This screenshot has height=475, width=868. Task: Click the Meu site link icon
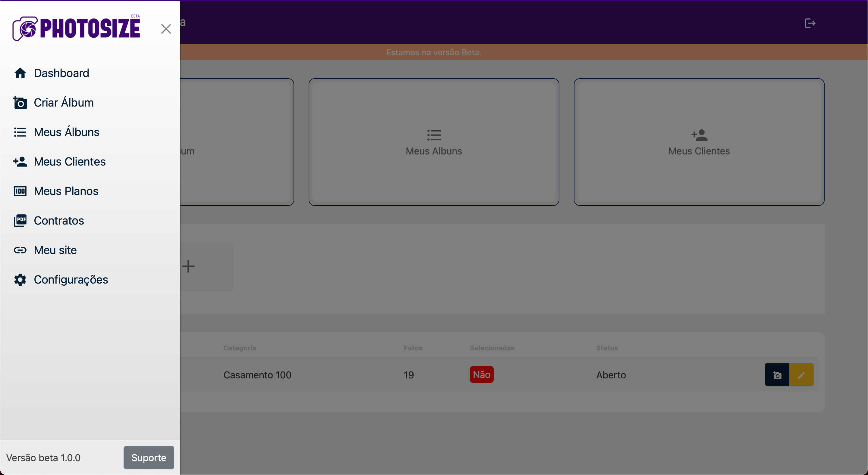20,250
